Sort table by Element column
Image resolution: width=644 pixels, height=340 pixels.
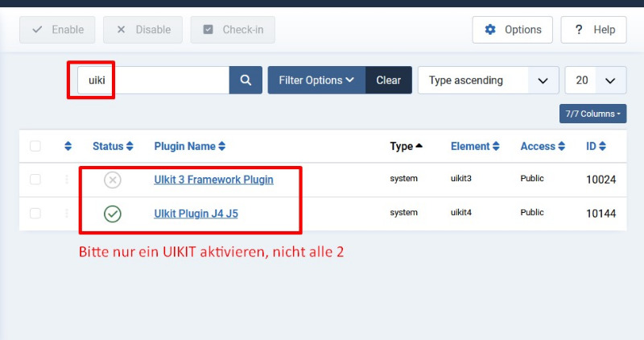pyautogui.click(x=475, y=146)
